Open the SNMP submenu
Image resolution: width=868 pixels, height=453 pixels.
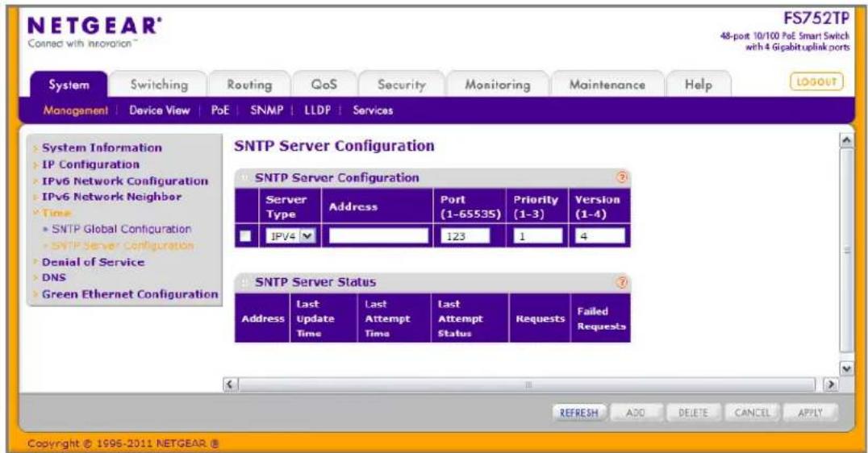coord(266,110)
